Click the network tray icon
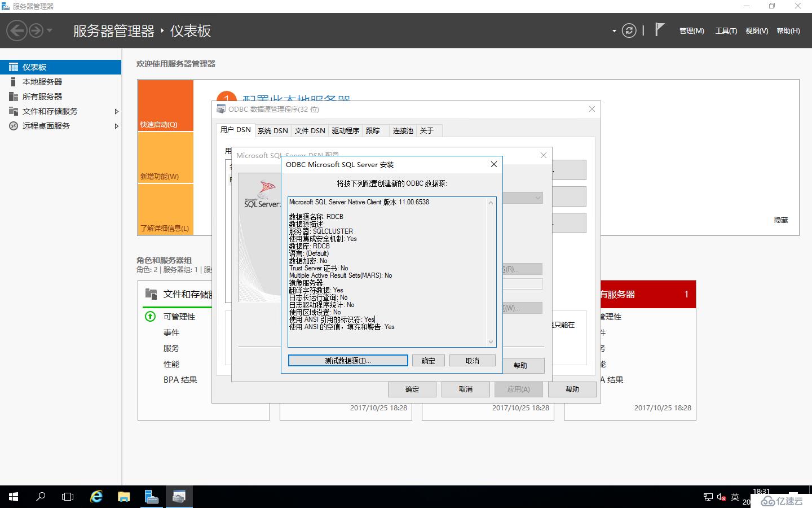This screenshot has width=812, height=508. click(x=708, y=497)
